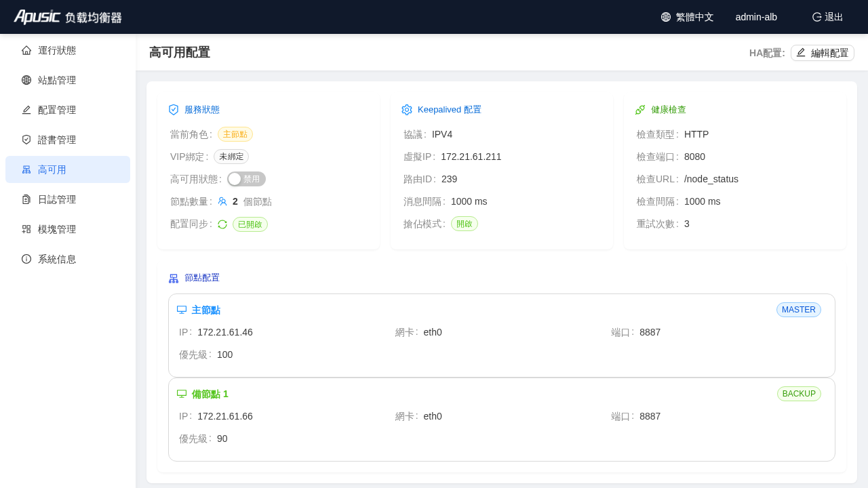Image resolution: width=868 pixels, height=488 pixels.
Task: Open the 繁體中文 language selector
Action: coord(688,17)
